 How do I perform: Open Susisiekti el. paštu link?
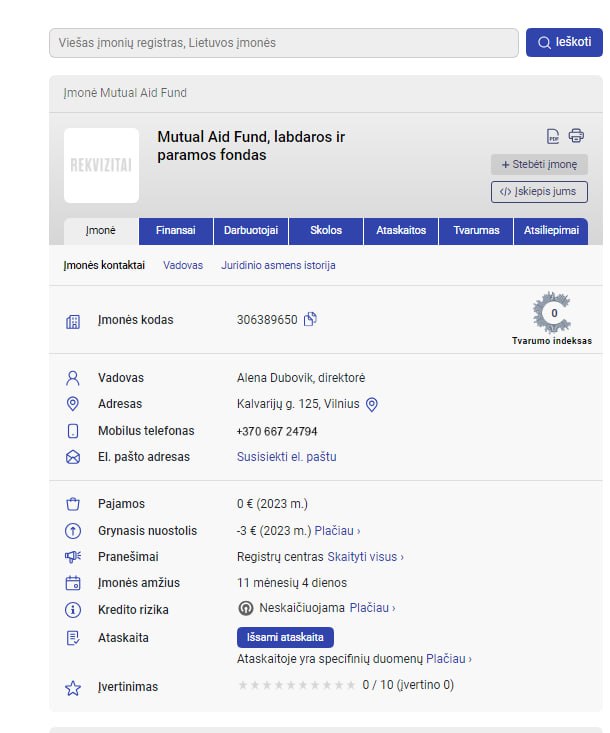point(287,457)
